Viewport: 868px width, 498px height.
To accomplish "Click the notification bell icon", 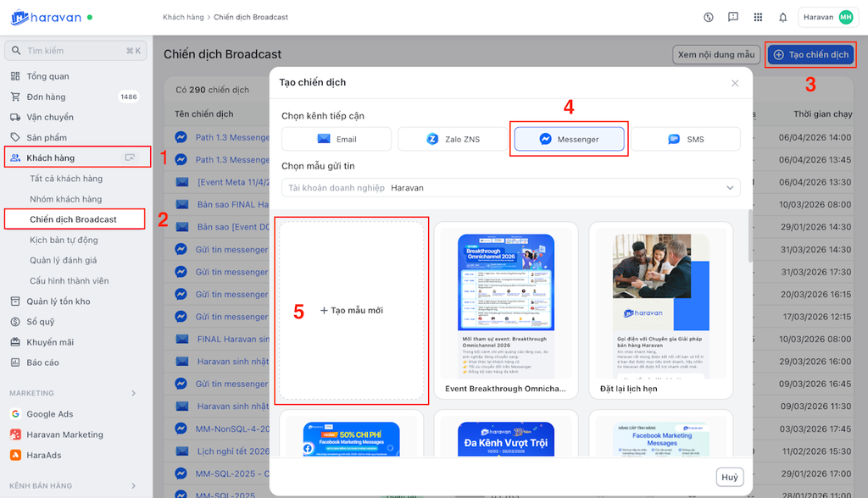I will [782, 17].
